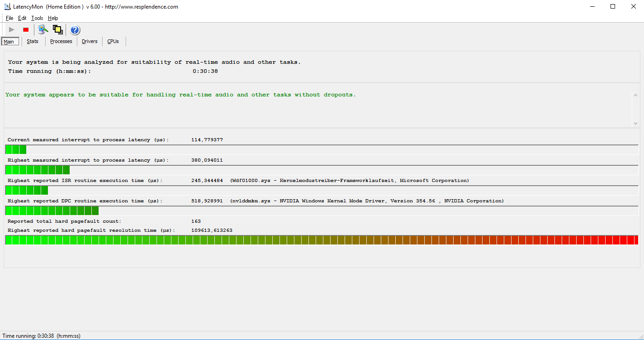Click the 'Time running' value 0:30:38 in header
This screenshot has width=644, height=340.
205,71
